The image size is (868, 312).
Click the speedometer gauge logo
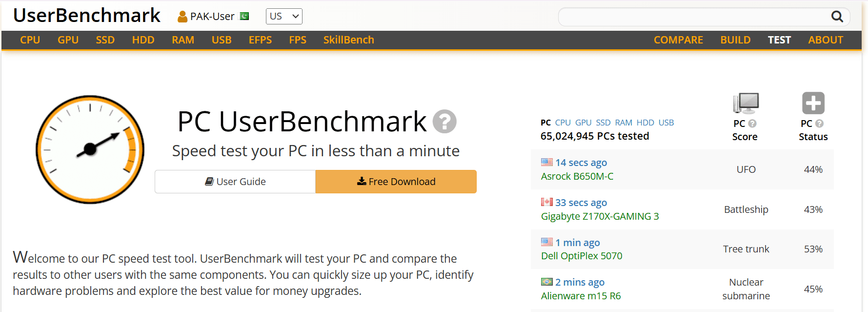pyautogui.click(x=90, y=149)
